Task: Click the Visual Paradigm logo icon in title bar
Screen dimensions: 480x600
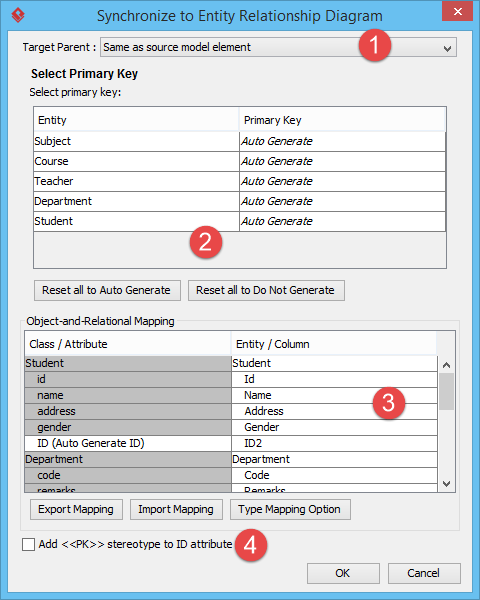Action: 18,15
